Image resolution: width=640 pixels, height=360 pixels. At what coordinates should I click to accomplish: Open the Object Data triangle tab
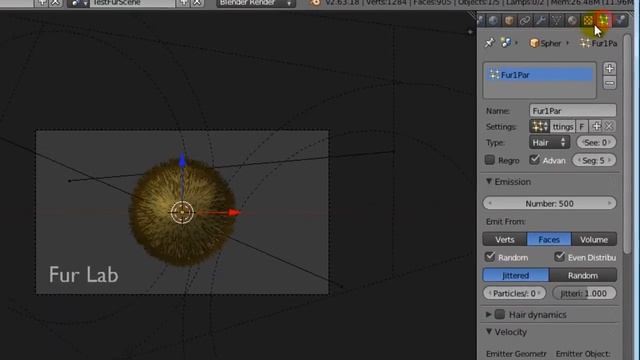coord(556,20)
